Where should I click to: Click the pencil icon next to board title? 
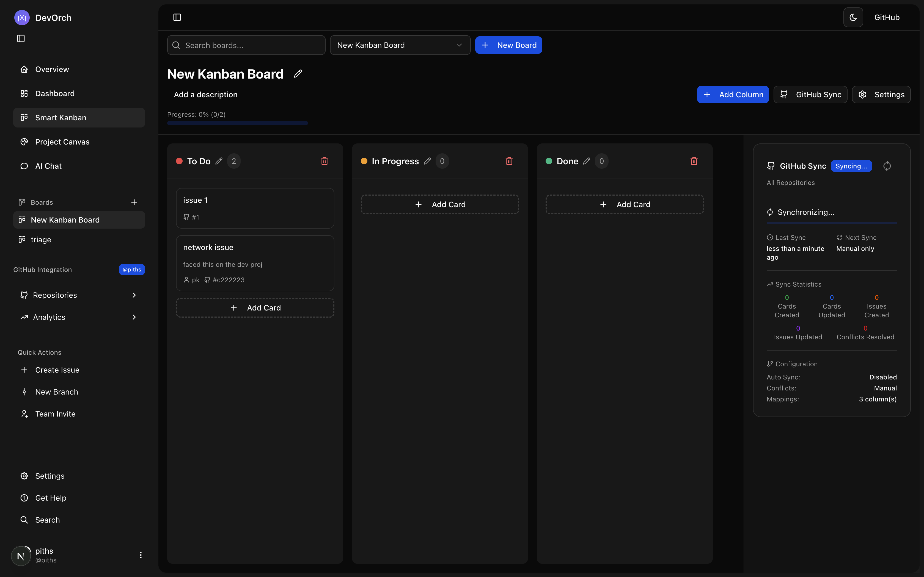click(x=298, y=74)
